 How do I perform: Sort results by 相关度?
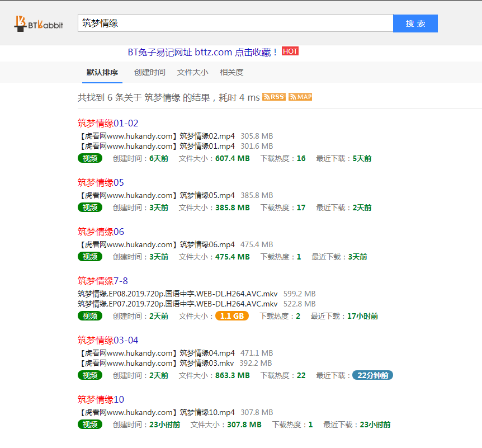231,72
